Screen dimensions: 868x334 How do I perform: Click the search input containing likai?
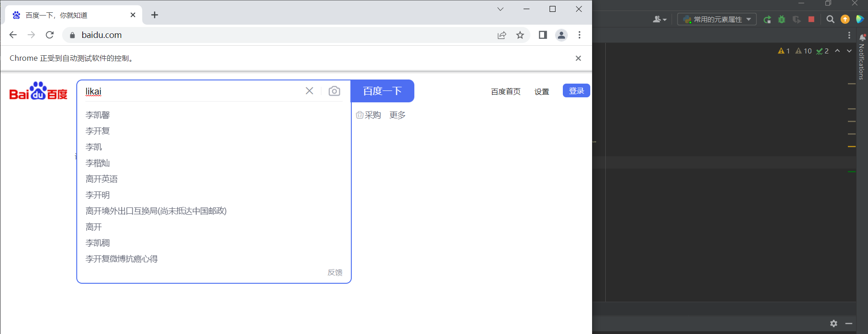tap(192, 91)
